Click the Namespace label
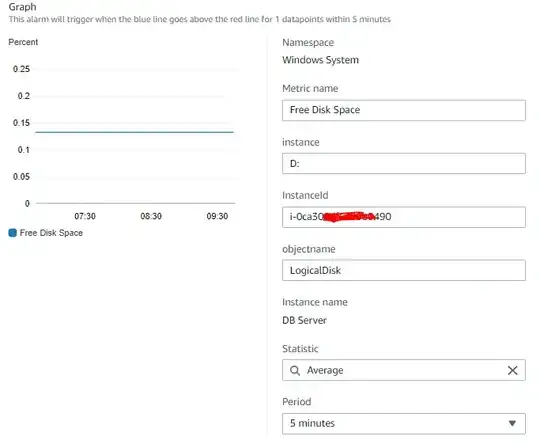Image resolution: width=540 pixels, height=444 pixels. tap(308, 43)
